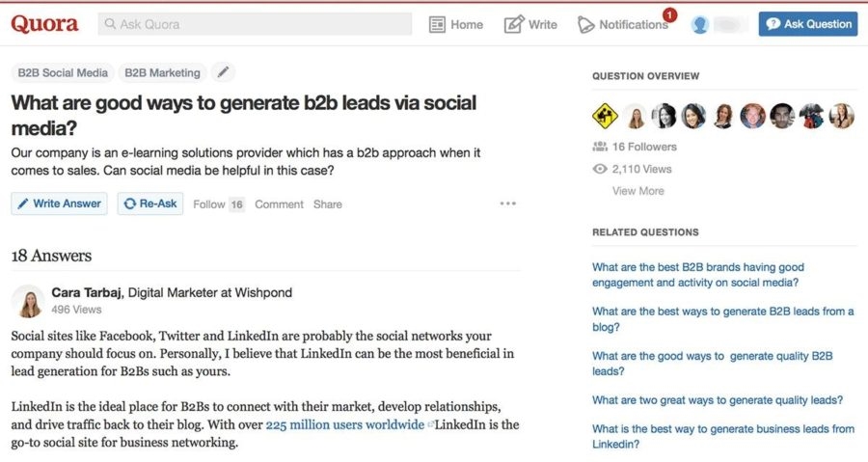
Task: Click the Write Answer button
Action: (59, 204)
